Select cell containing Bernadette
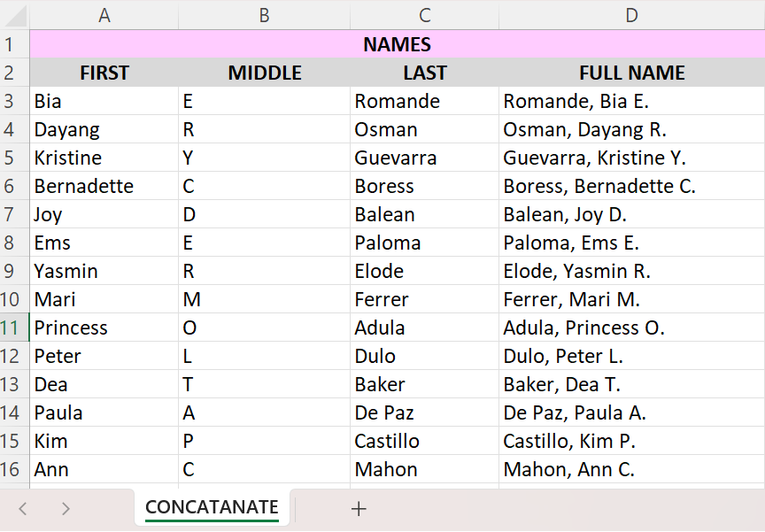This screenshot has width=765, height=532. tap(104, 186)
